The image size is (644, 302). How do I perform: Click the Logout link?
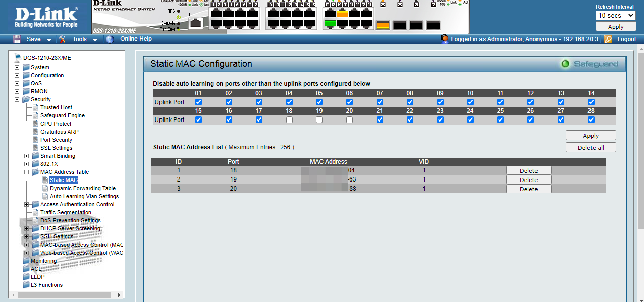(x=626, y=39)
